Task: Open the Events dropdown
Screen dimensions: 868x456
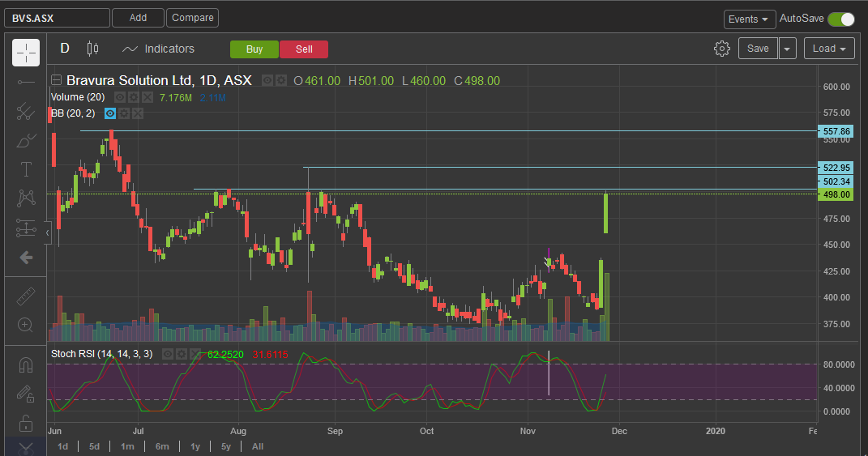Action: (749, 19)
